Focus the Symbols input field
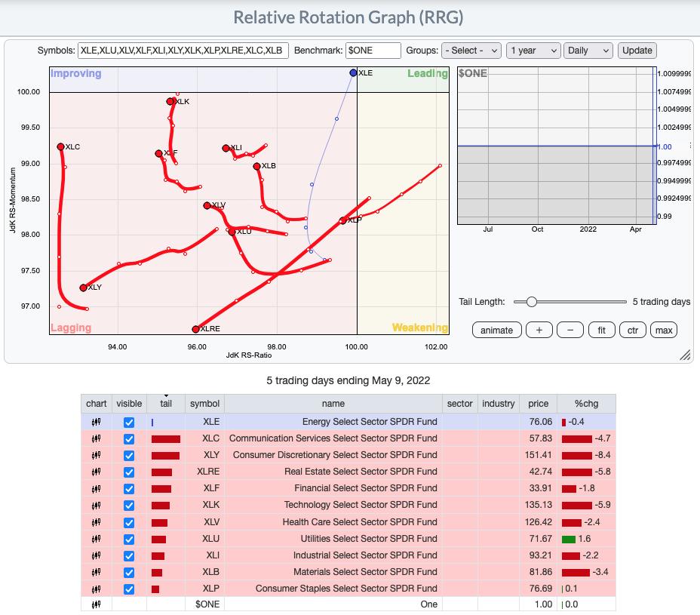This screenshot has width=700, height=615. [x=183, y=51]
